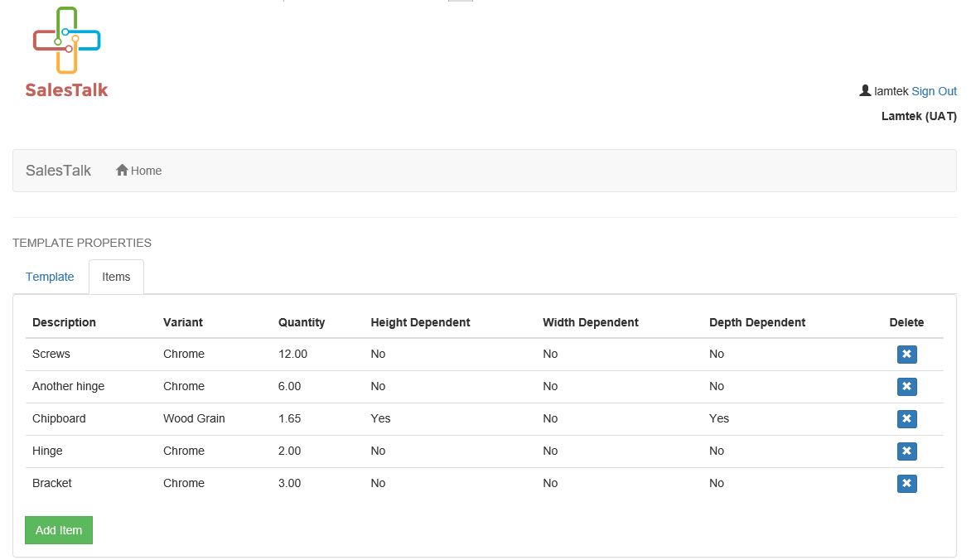Viewport: 971px width, 560px height.
Task: Click the home icon in navbar
Action: [x=122, y=171]
